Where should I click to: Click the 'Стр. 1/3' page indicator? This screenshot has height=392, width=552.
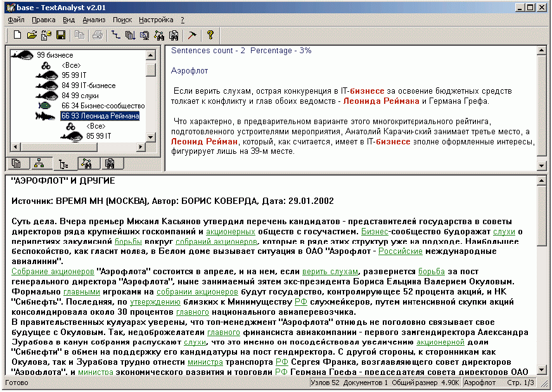point(520,383)
